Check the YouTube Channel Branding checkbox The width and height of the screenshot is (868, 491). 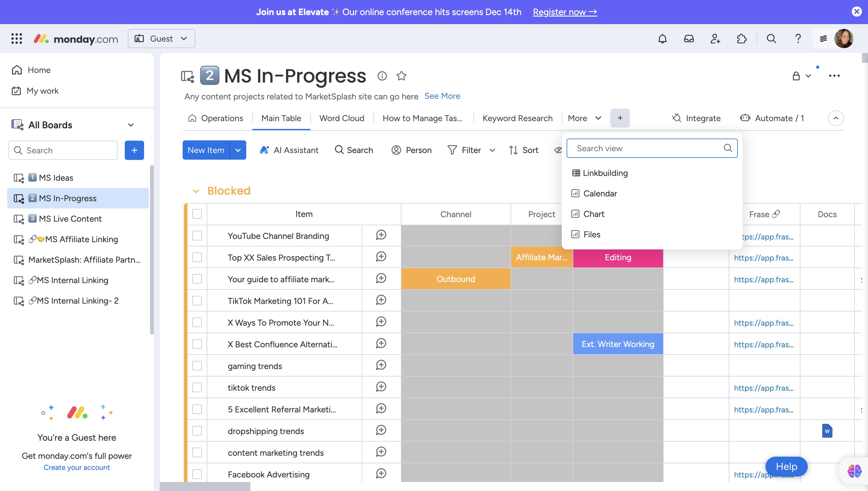point(197,236)
